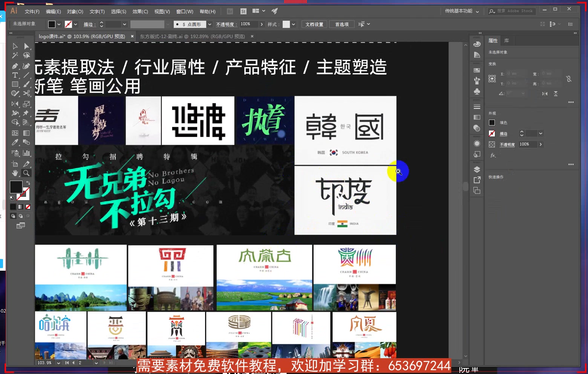Open fill color dropdown in control bar
Screen dimensions: 588x374
59,24
